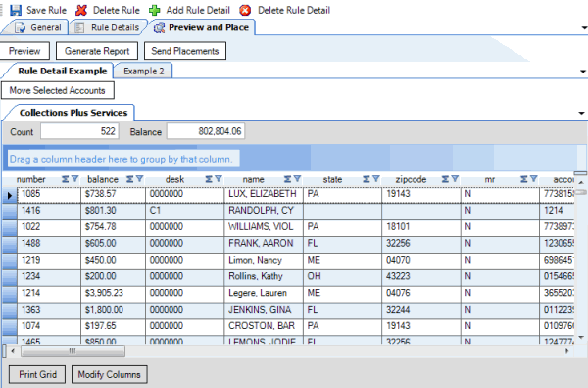Click the cell 'RANDOLPH, CY'
Image resolution: width=588 pixels, height=388 pixels.
(x=264, y=211)
